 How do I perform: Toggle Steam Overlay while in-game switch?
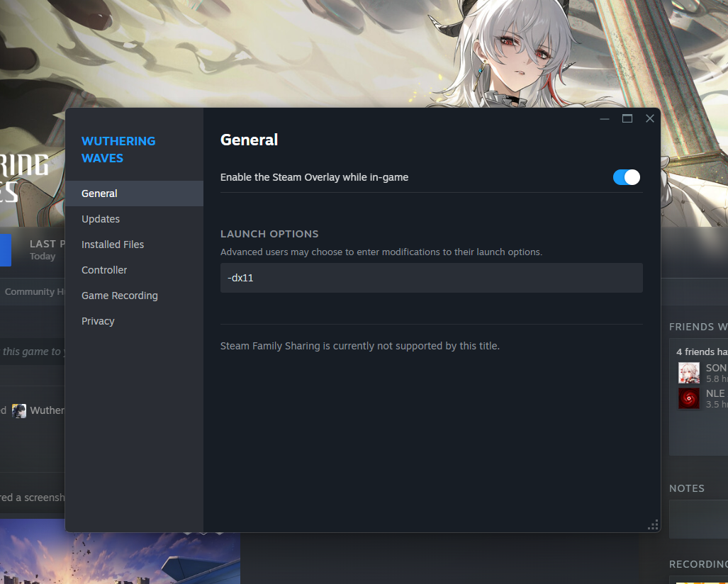point(627,177)
